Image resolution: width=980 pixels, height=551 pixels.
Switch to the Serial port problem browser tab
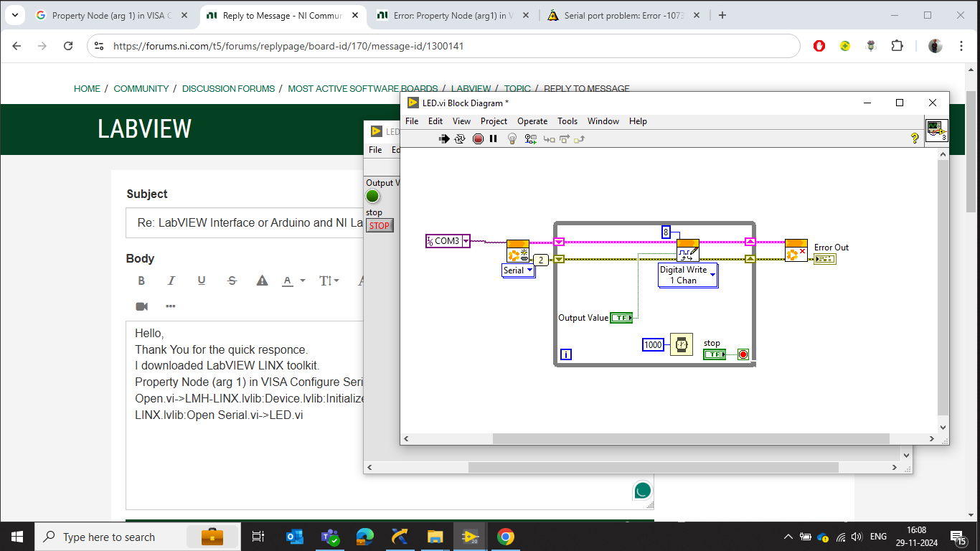point(621,14)
